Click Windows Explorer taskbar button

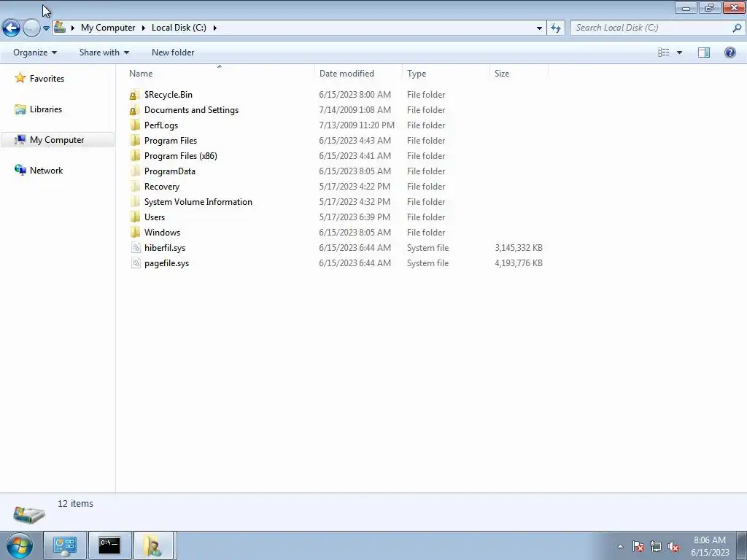155,545
